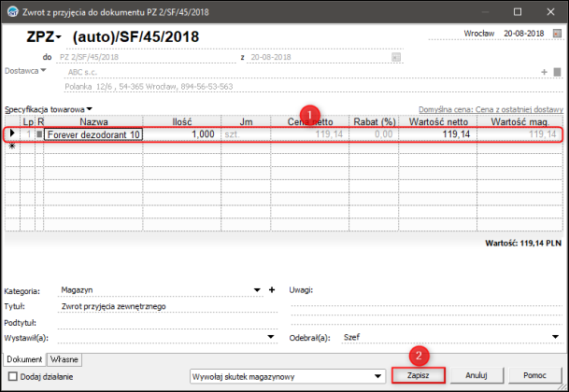Click the Forever dezodorant 10 name cell
569x392 pixels.
coord(93,134)
